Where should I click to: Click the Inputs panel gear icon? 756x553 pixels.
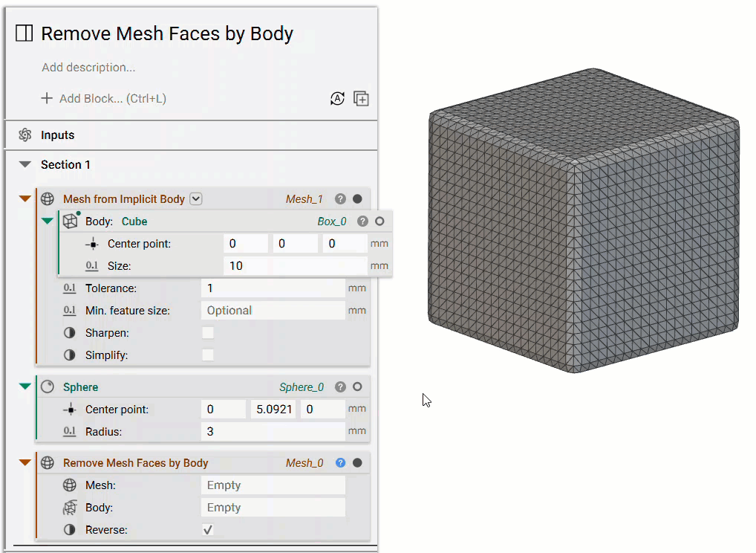(23, 135)
